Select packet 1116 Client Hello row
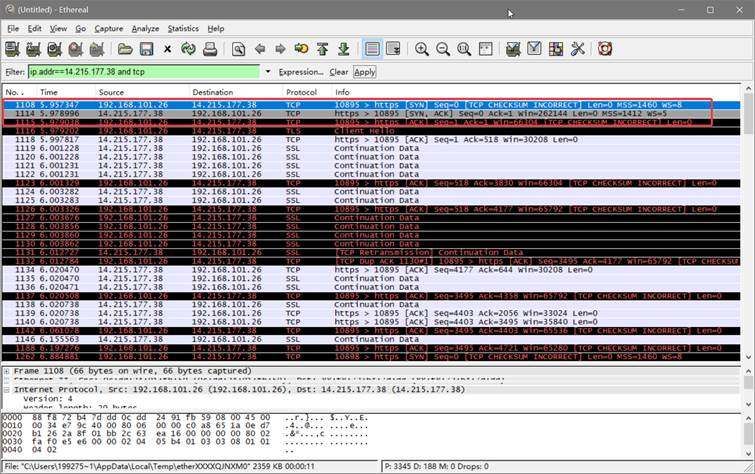The image size is (755, 474). 372,131
